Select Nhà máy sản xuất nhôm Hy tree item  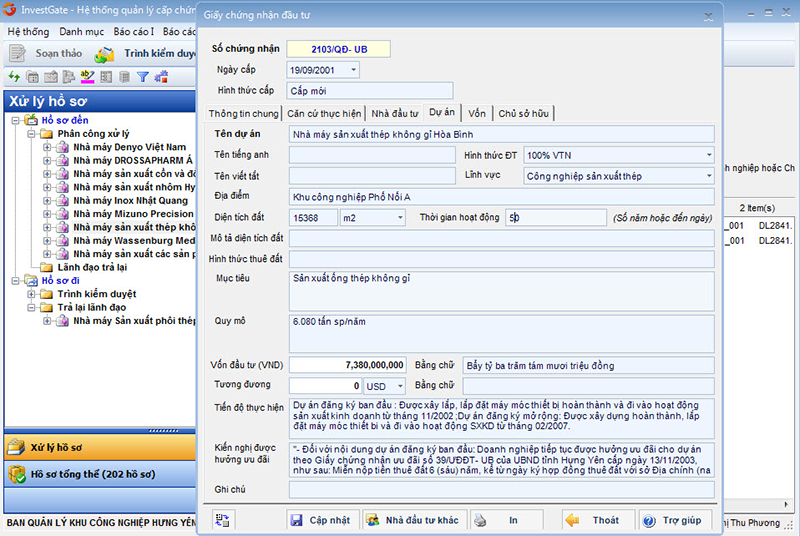(x=134, y=187)
